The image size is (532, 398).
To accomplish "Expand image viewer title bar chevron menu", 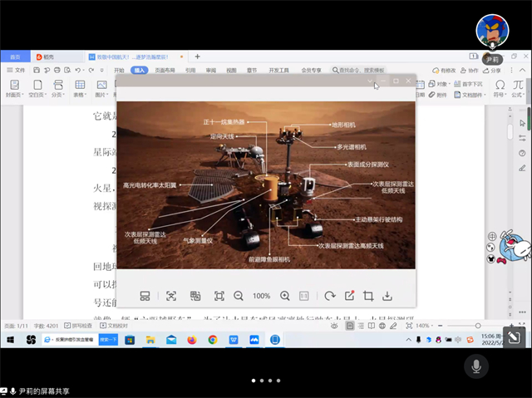I will coord(370,81).
